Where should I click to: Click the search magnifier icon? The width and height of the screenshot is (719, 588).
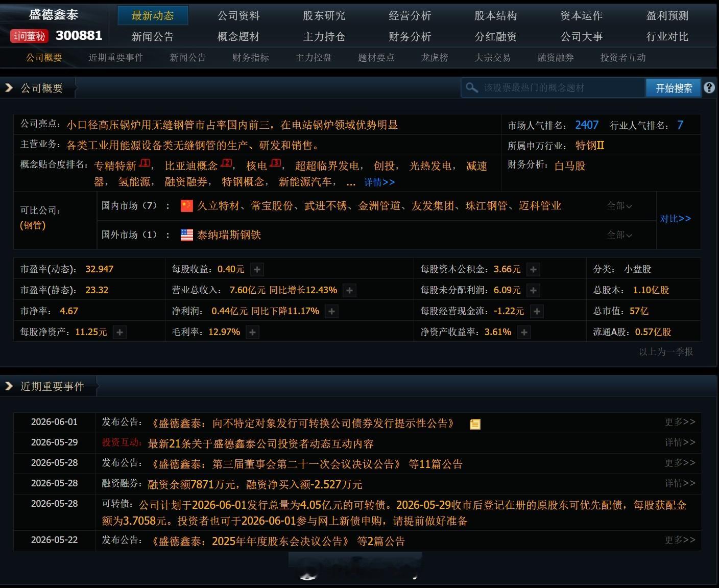(472, 88)
